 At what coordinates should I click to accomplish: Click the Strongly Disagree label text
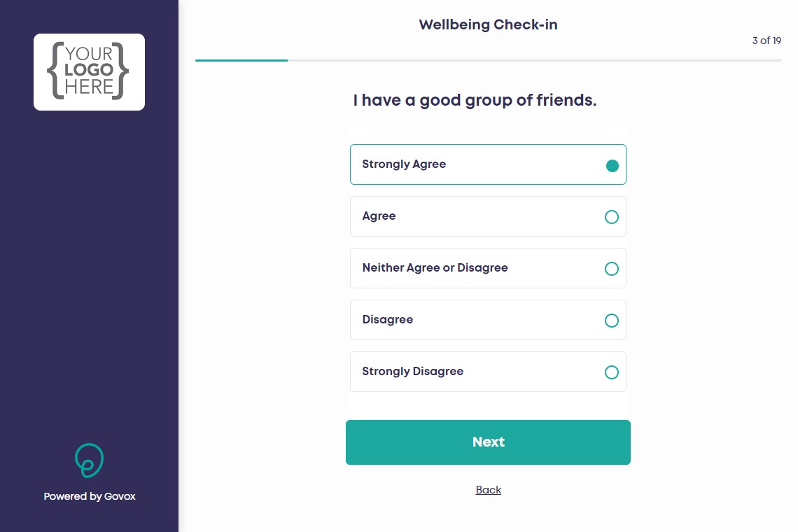click(x=412, y=372)
